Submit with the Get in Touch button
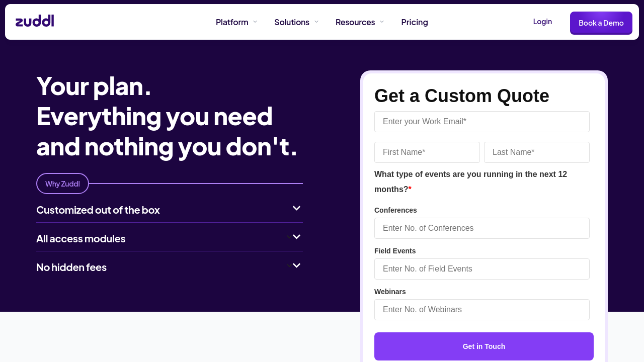 [484, 346]
